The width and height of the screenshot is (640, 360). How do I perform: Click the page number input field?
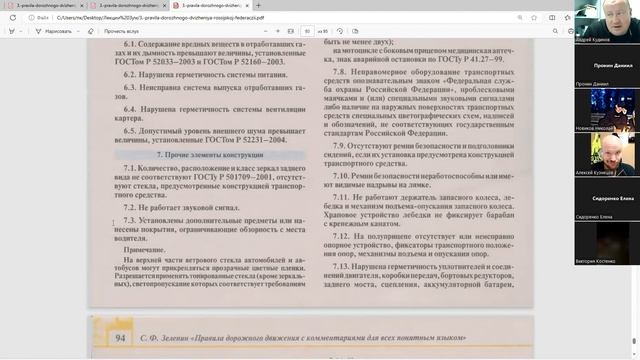pyautogui.click(x=307, y=31)
